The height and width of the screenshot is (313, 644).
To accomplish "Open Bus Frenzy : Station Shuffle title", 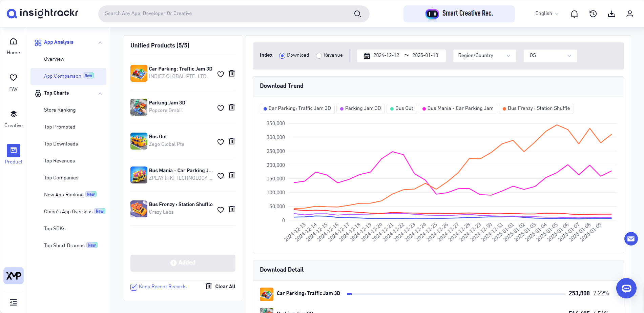I will [x=181, y=204].
